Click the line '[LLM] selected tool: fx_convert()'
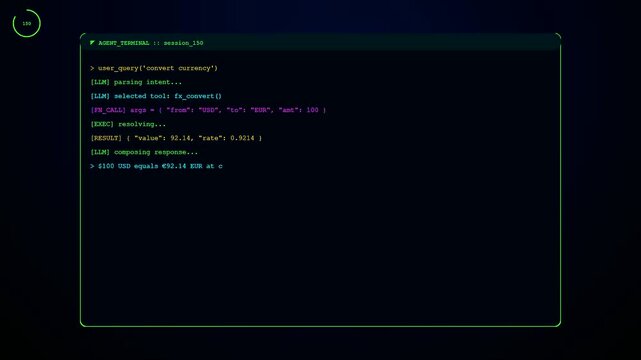 click(156, 96)
